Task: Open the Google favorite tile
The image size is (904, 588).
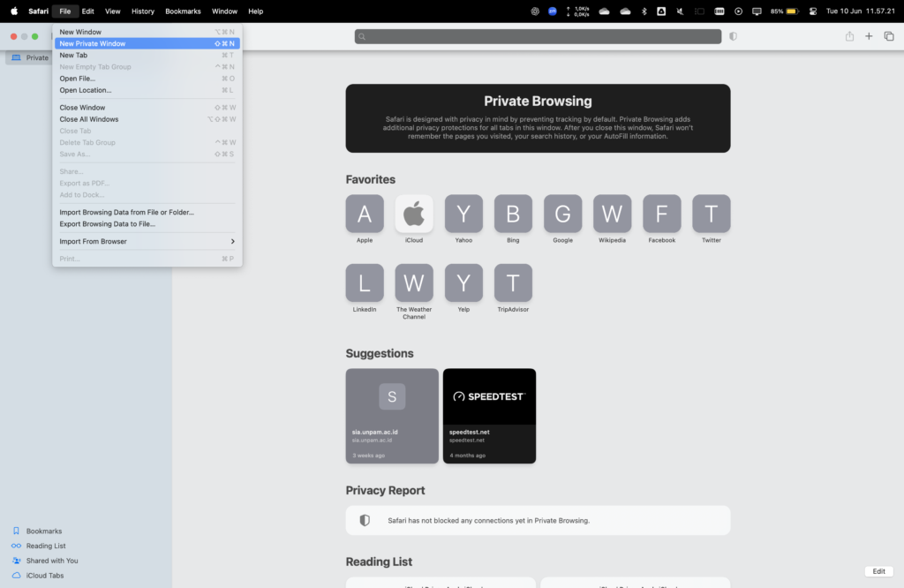Action: [562, 214]
